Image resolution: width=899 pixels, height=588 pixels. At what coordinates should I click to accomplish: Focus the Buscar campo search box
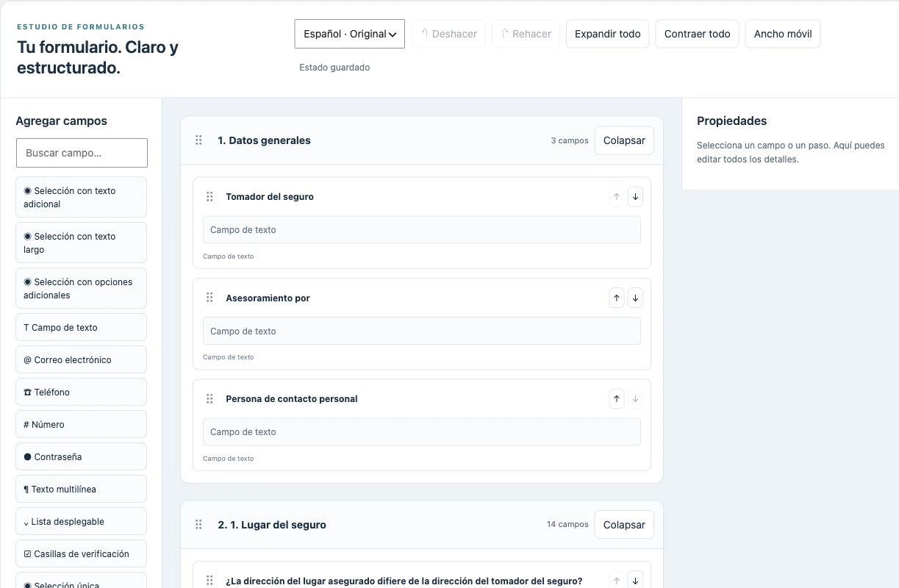pos(82,153)
